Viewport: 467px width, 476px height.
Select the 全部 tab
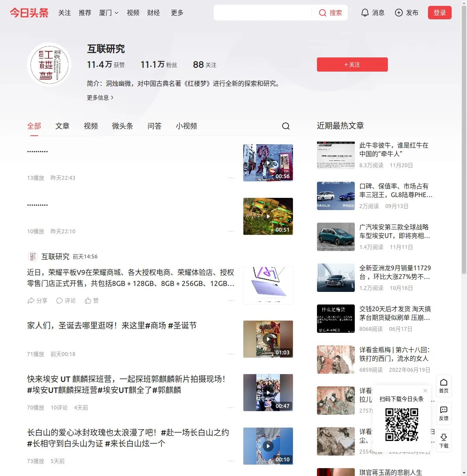tap(34, 126)
